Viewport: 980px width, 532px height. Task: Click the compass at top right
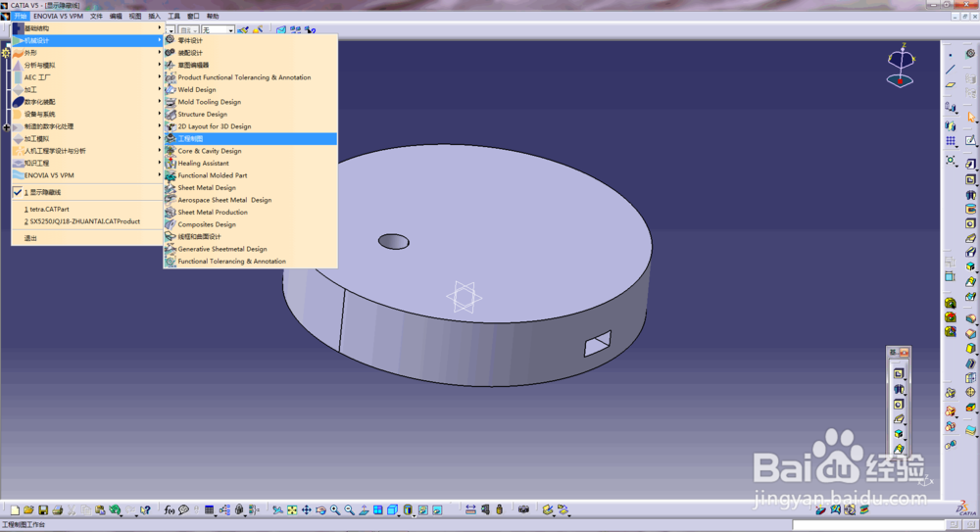pos(901,65)
